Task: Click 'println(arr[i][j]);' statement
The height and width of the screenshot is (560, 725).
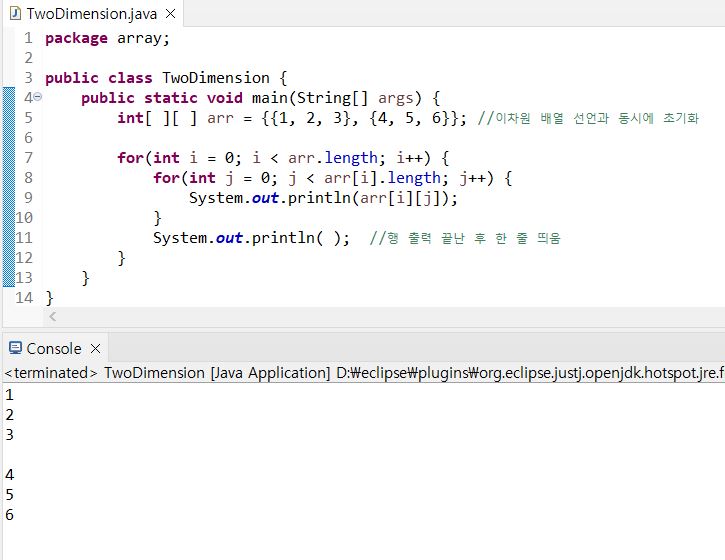Action: tap(372, 198)
